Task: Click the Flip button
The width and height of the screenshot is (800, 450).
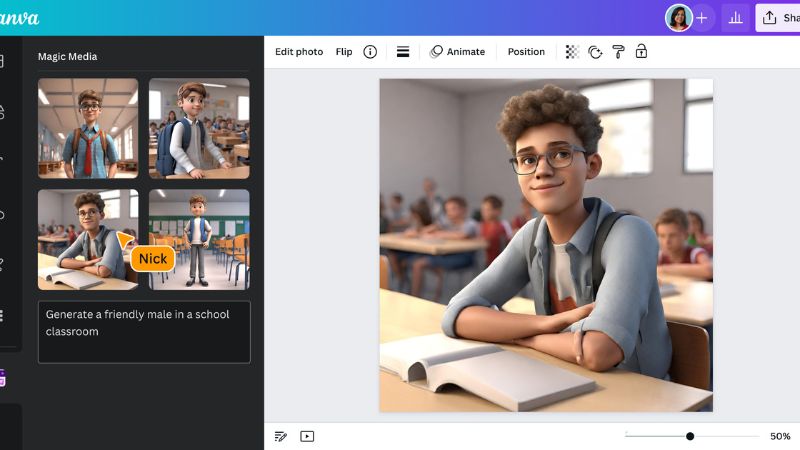Action: tap(344, 52)
